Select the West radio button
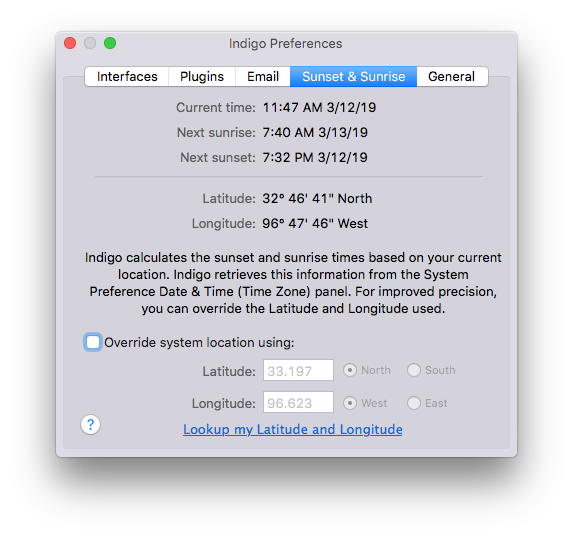Image resolution: width=573 pixels, height=537 pixels. [x=350, y=403]
